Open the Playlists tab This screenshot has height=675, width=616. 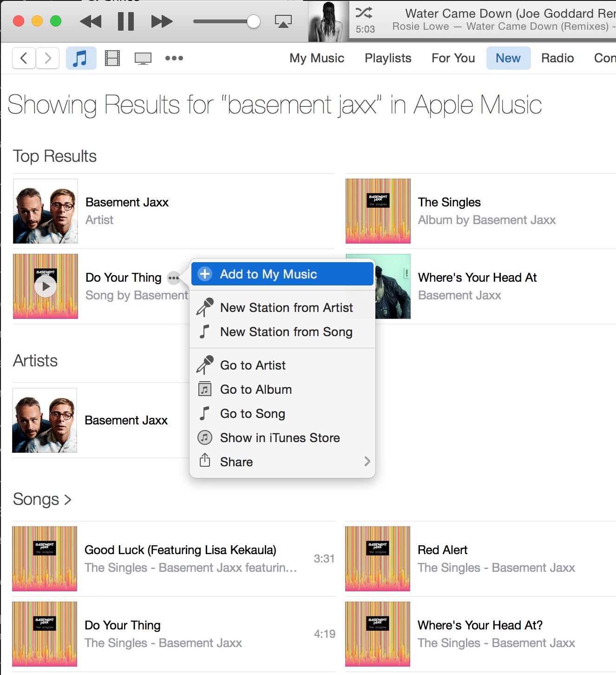(x=388, y=58)
